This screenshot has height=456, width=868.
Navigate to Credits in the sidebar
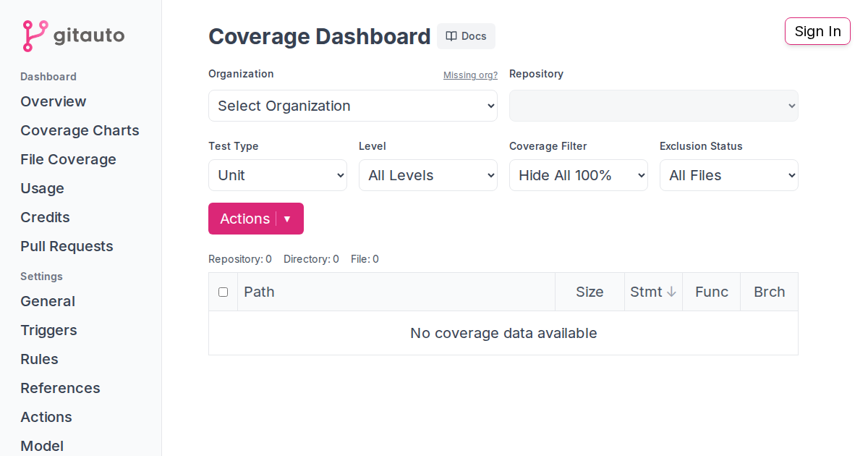45,217
